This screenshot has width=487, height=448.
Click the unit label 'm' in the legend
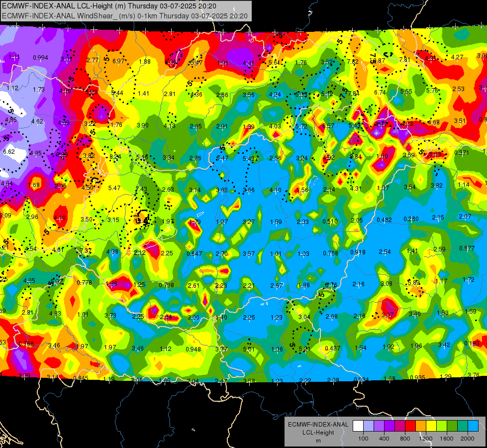tap(318, 441)
